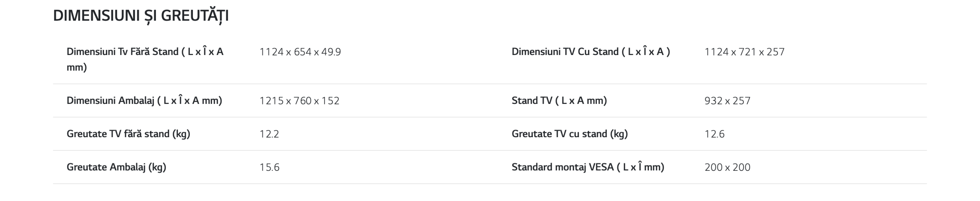Click the mm) text under Dimensiuni Tv

tap(77, 68)
